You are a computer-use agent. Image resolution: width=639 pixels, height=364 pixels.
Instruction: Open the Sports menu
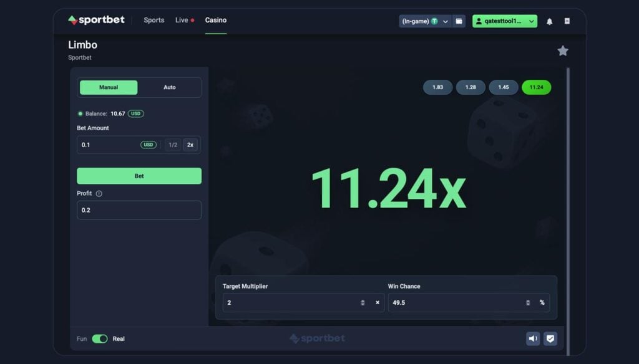[x=154, y=20]
